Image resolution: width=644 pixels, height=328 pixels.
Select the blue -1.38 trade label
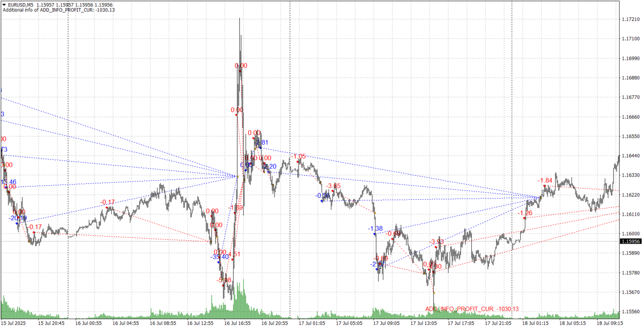tap(375, 229)
